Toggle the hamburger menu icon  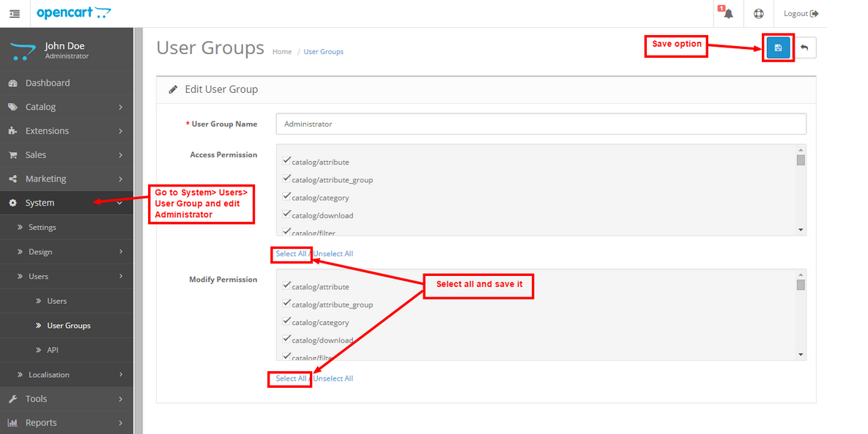15,14
